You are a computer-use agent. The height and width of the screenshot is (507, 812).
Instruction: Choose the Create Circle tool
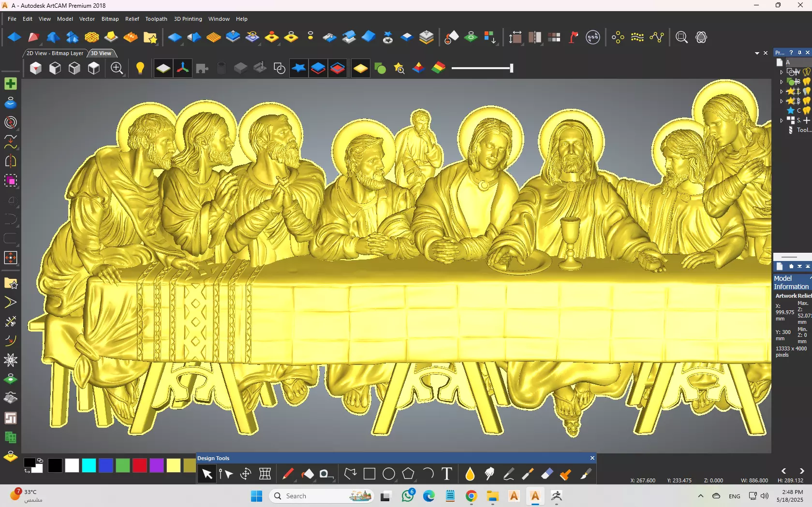[x=389, y=474]
